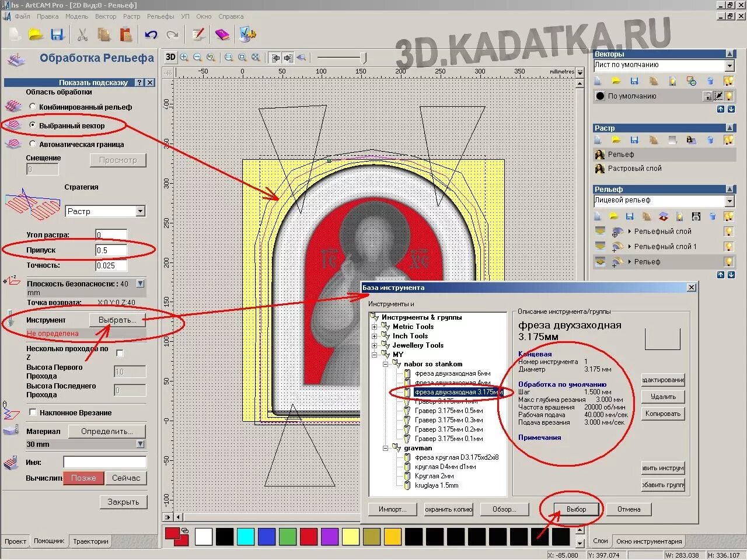Toggle all-layers visibility in the Растр panel
The height and width of the screenshot is (560, 747).
click(729, 140)
